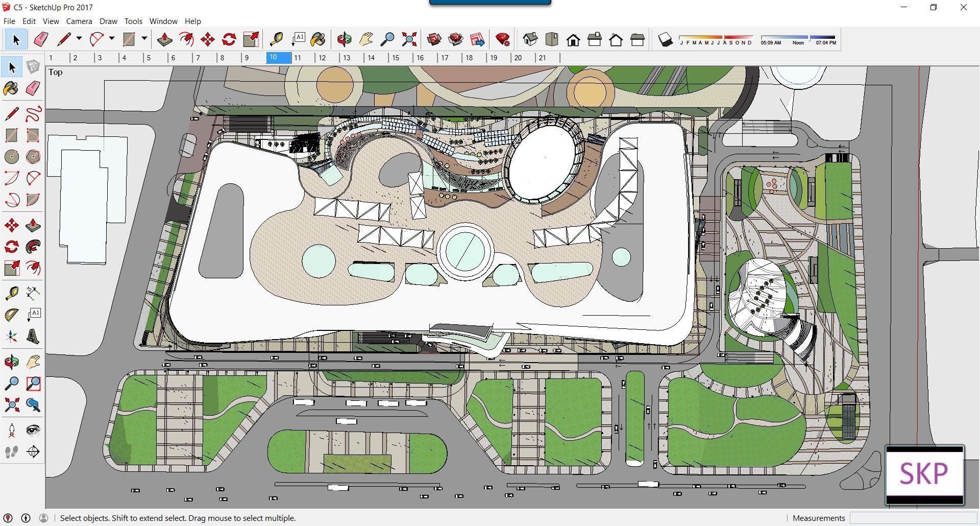Activate the Position Camera tool
Viewport: 980px width, 526px height.
(x=12, y=430)
